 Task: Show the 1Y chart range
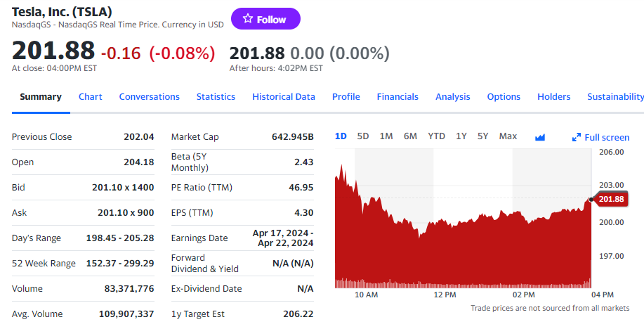(x=461, y=136)
